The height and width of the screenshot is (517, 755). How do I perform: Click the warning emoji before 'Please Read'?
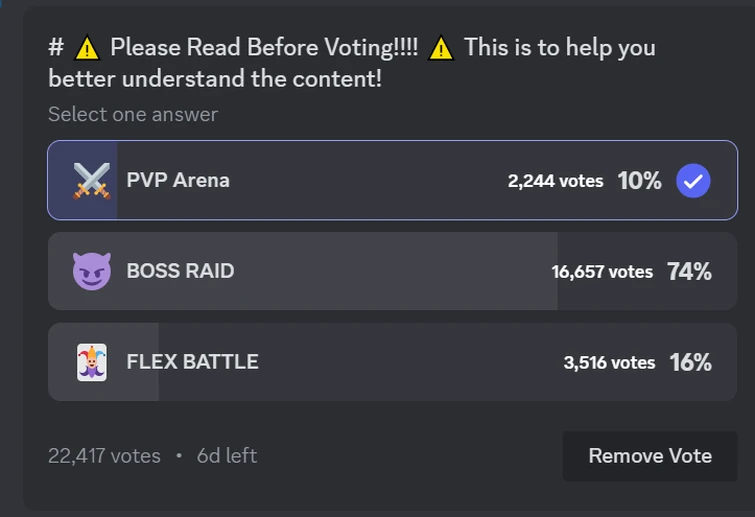88,48
